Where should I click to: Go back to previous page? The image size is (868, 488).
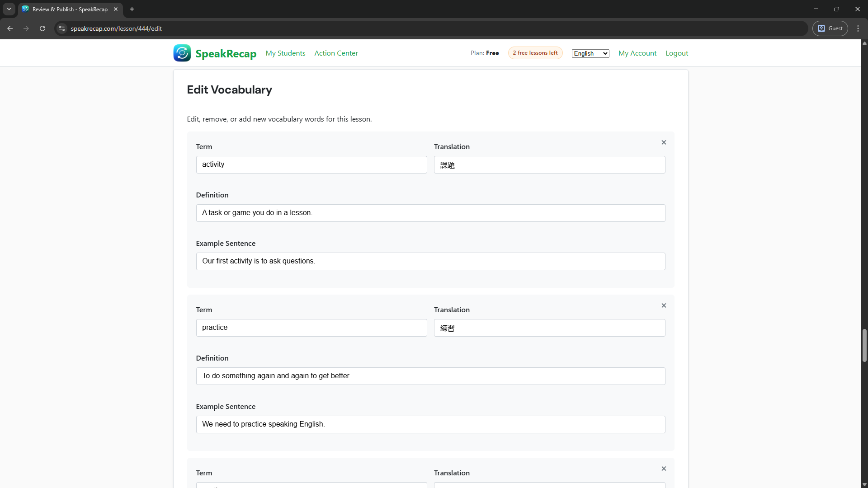10,28
